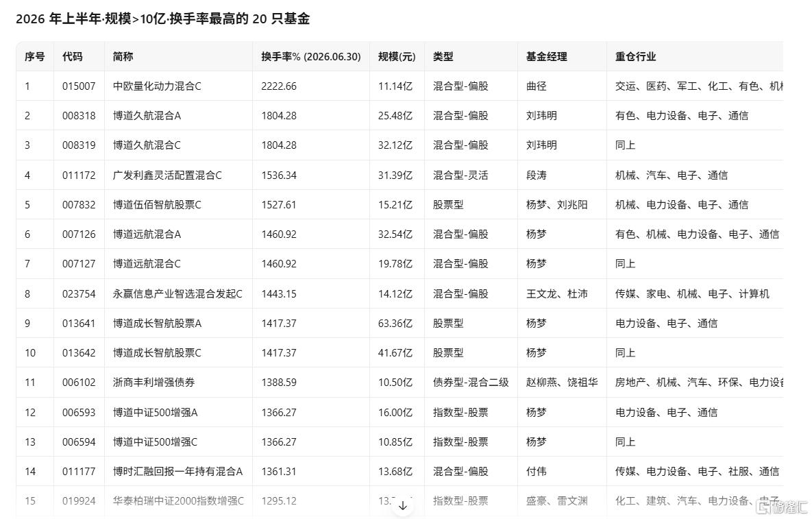The height and width of the screenshot is (519, 812).
Task: Select fund name 博道伍佰智航股票C
Action: pyautogui.click(x=157, y=204)
